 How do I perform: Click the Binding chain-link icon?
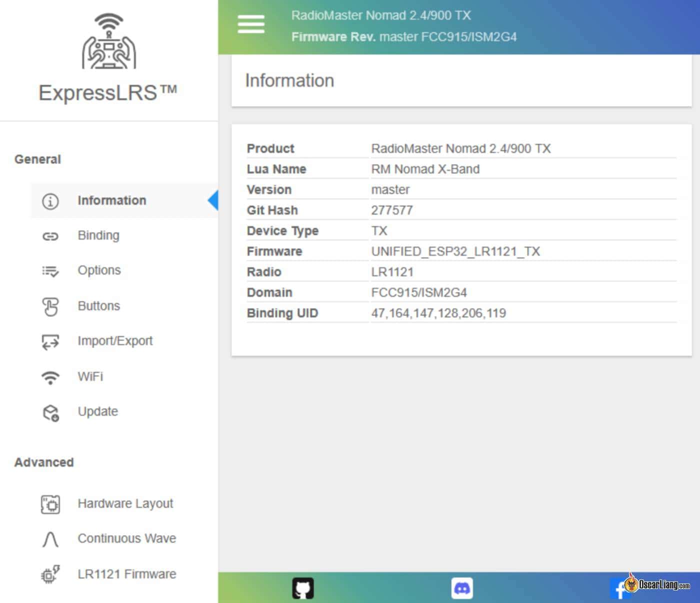click(50, 236)
